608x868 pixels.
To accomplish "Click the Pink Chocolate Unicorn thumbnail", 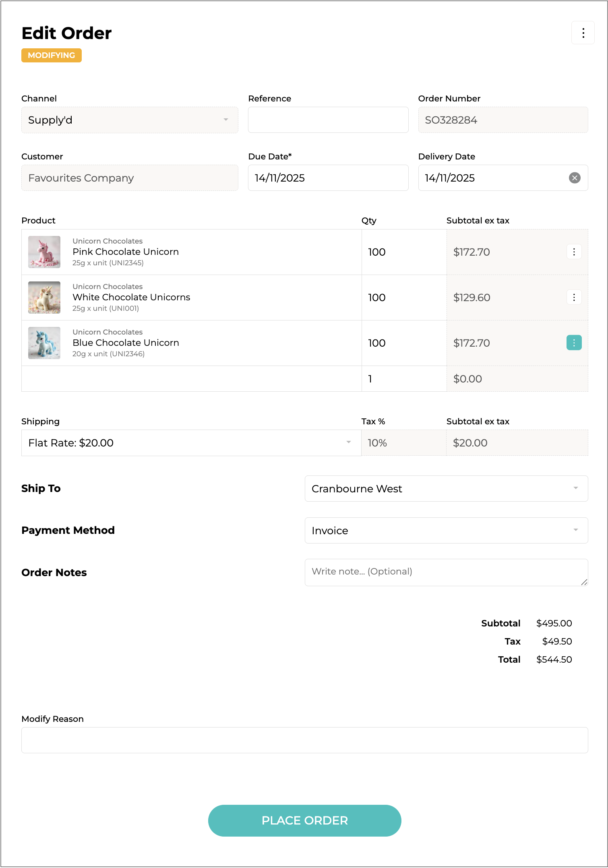I will click(44, 252).
